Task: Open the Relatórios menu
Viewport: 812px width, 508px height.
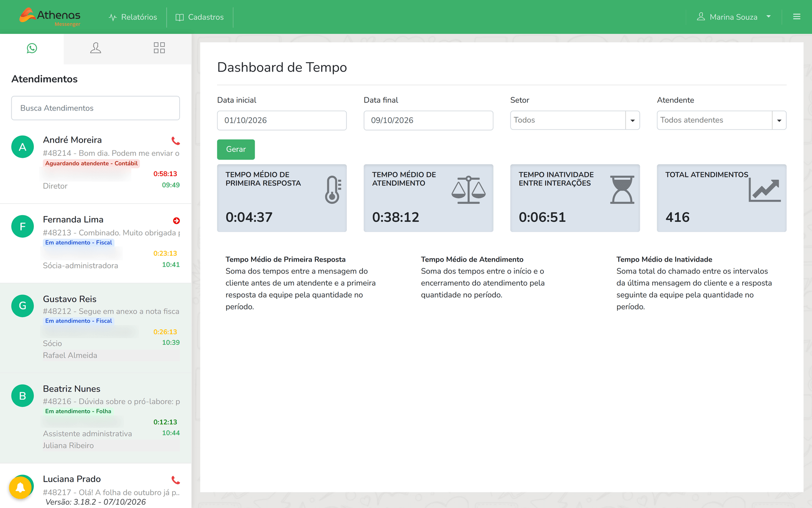Action: pyautogui.click(x=133, y=17)
